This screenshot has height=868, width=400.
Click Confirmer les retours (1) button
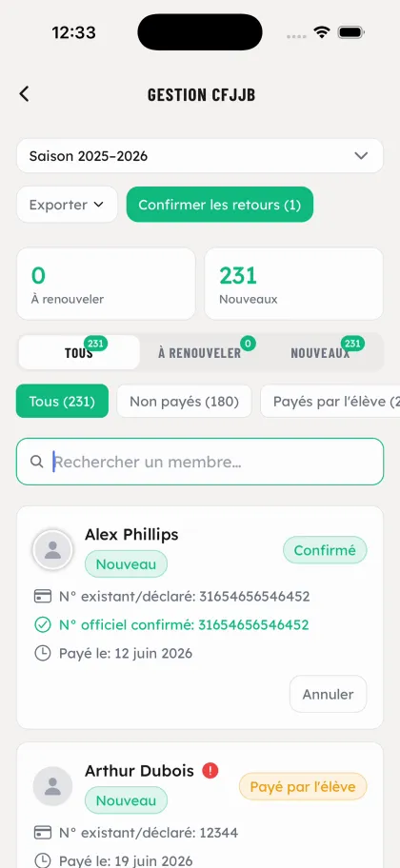coord(219,205)
